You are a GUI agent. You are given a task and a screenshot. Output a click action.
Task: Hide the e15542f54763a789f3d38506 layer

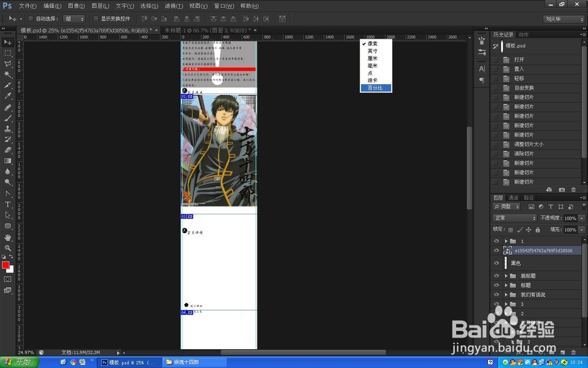pos(496,250)
